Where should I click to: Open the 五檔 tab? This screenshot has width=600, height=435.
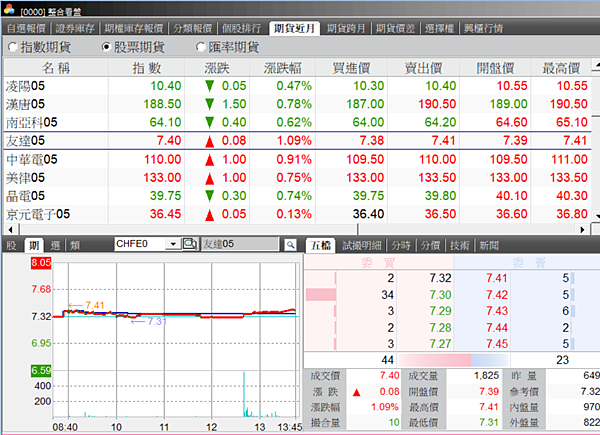320,245
